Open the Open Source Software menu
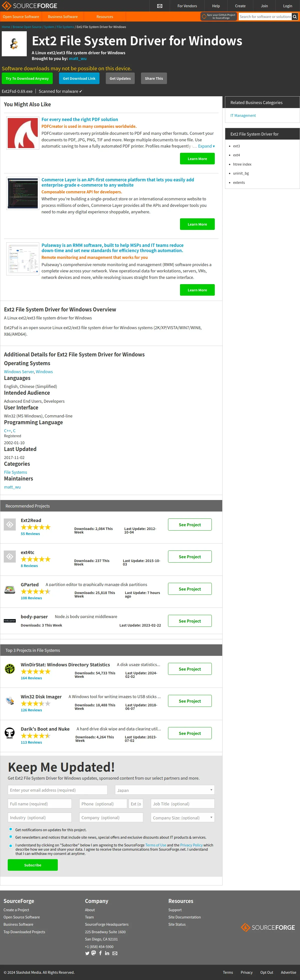 (x=21, y=17)
